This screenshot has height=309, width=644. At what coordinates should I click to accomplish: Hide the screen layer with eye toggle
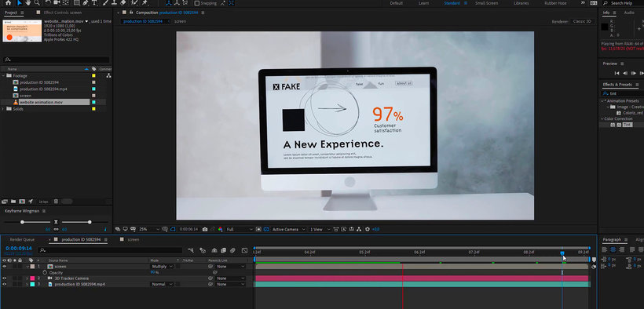(x=5, y=267)
